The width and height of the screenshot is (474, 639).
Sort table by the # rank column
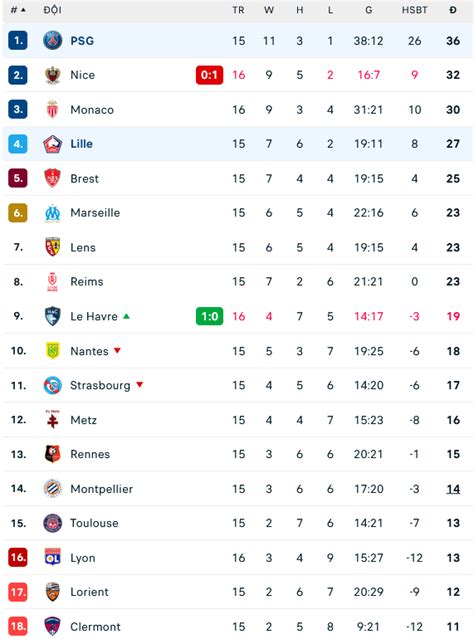(18, 10)
